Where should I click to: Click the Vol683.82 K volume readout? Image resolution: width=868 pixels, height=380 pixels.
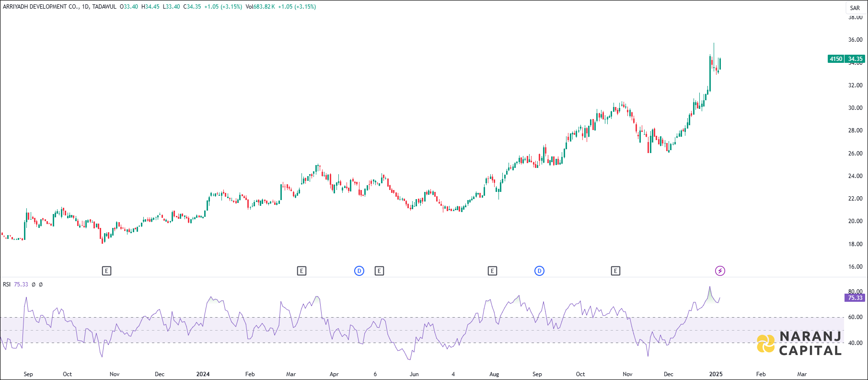260,7
